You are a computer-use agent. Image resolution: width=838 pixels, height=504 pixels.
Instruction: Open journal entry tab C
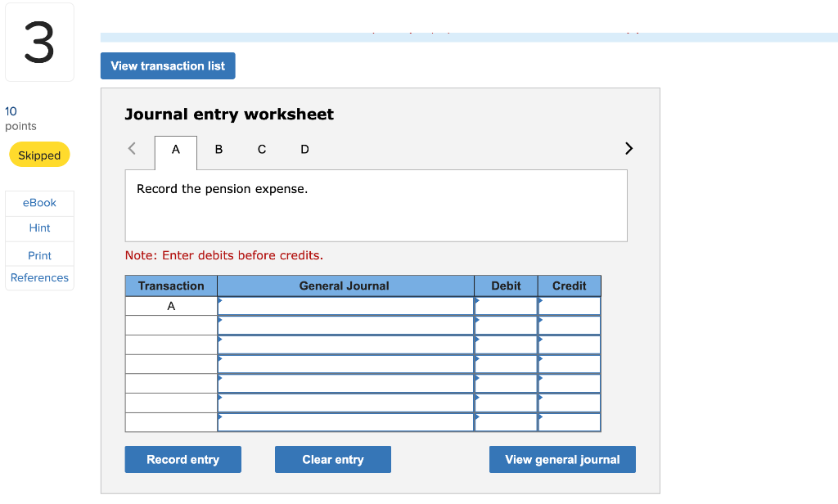(x=261, y=150)
